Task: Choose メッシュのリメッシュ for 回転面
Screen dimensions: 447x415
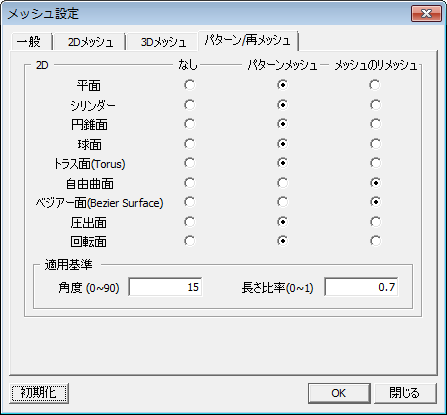Action: click(375, 241)
